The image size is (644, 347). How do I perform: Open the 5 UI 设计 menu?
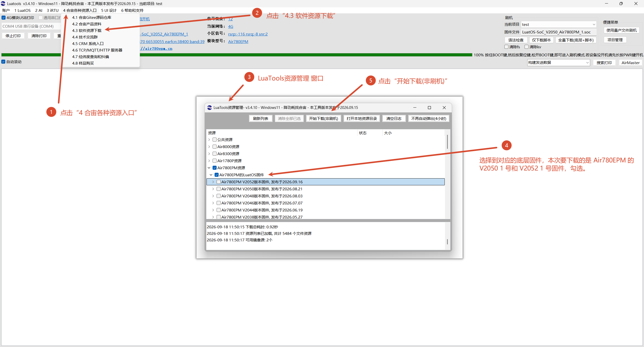tap(109, 10)
